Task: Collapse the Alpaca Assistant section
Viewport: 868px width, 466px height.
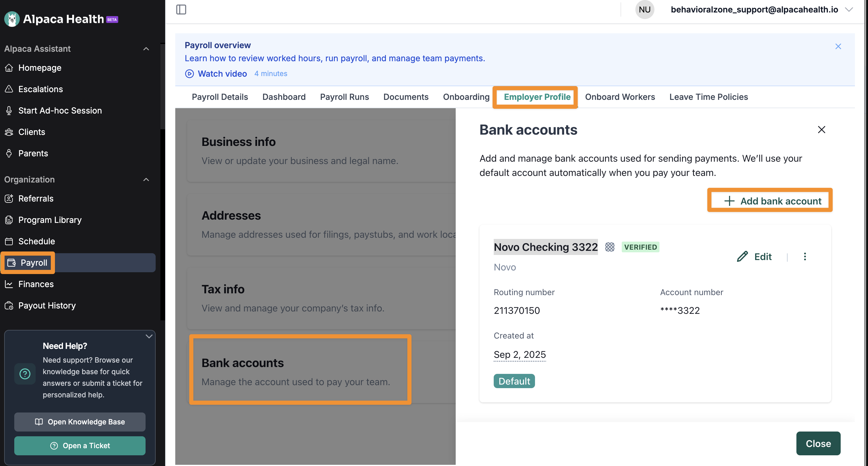Action: [146, 49]
